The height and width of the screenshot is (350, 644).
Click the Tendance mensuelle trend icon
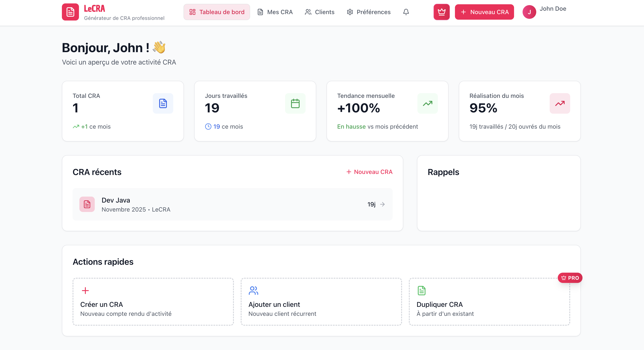pos(427,103)
